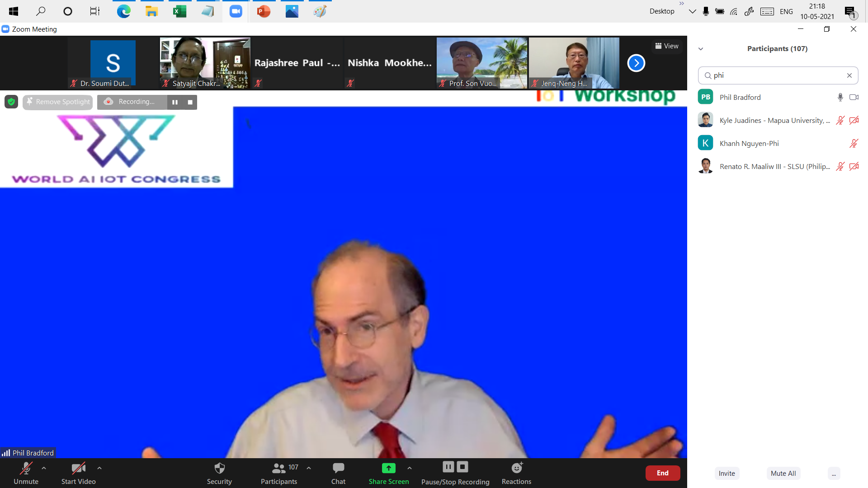Open more participant options (...) button
Screen dimensions: 868x488
coord(834,474)
